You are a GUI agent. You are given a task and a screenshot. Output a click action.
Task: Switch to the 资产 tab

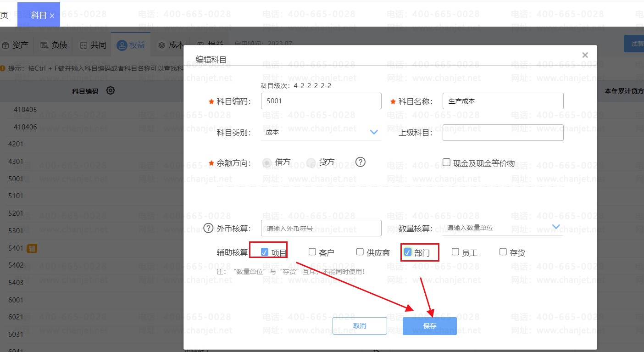[16, 45]
